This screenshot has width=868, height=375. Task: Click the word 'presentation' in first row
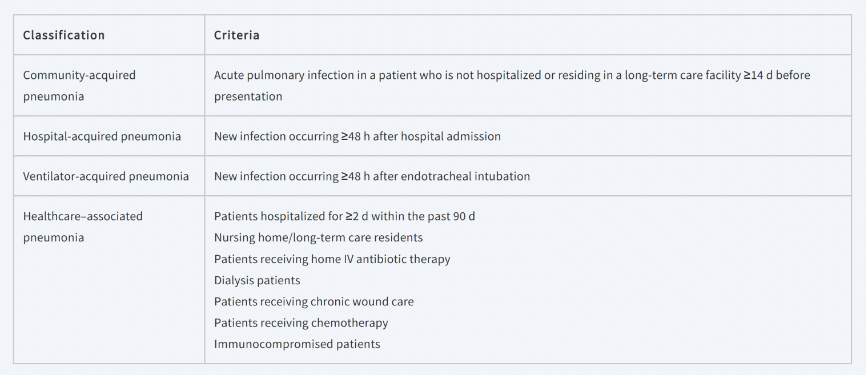pos(248,96)
